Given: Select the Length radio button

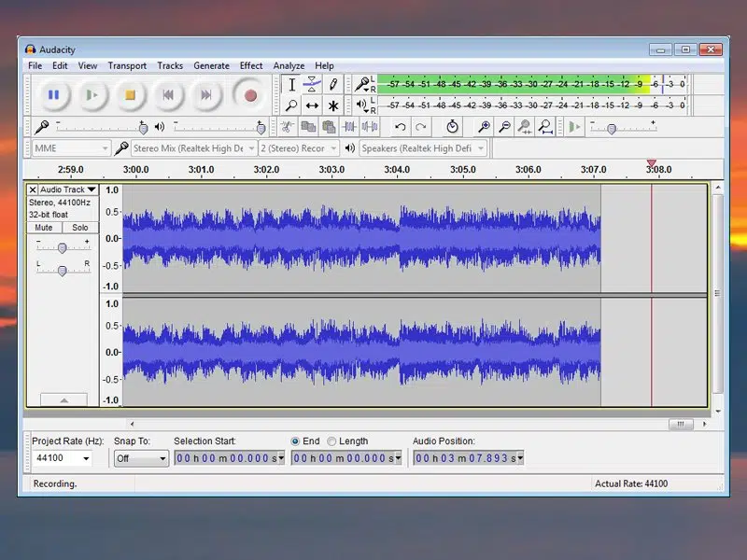Looking at the screenshot, I should pos(331,441).
